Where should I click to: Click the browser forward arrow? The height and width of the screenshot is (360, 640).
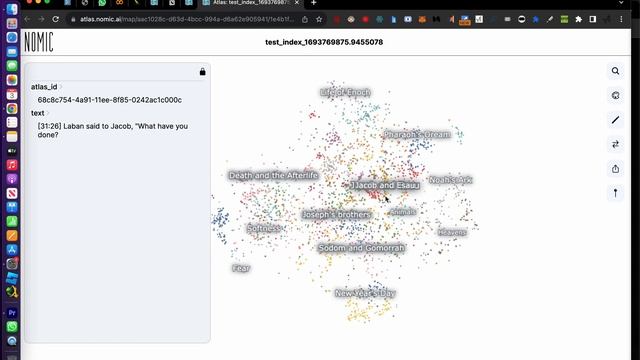[x=41, y=19]
